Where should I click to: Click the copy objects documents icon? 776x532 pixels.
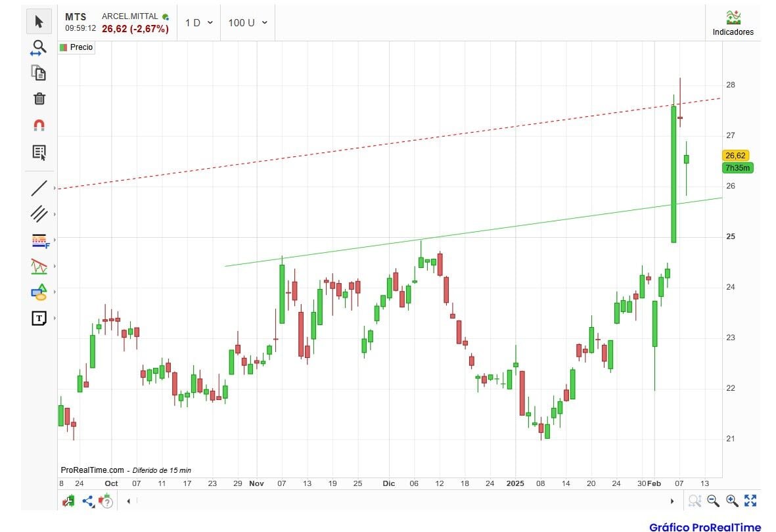point(39,73)
